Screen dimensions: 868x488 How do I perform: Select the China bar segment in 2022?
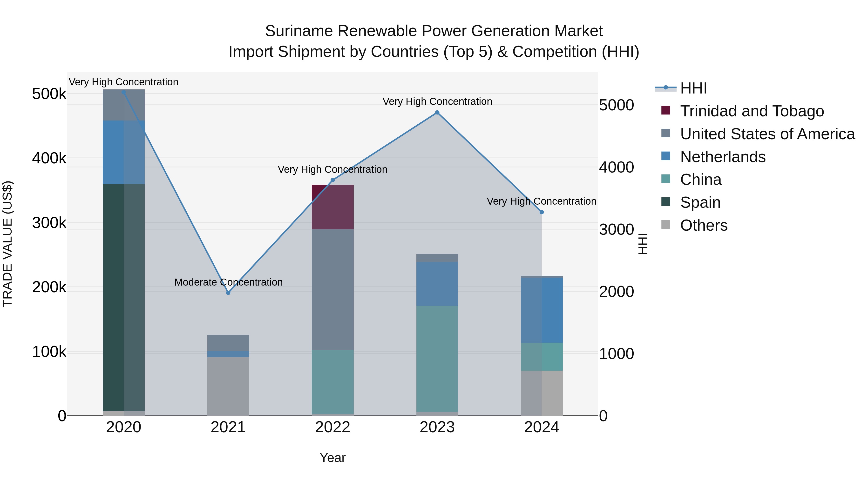(332, 382)
